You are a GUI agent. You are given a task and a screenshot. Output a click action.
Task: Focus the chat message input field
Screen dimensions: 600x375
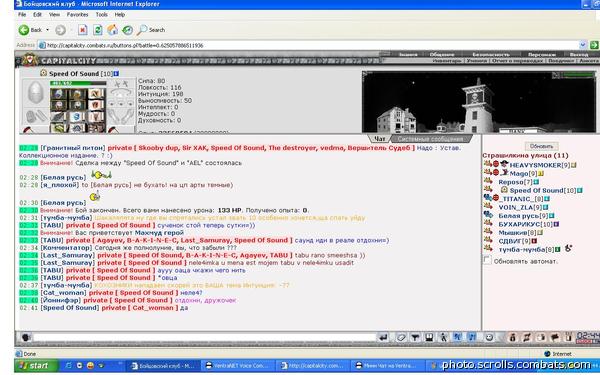pyautogui.click(x=205, y=338)
